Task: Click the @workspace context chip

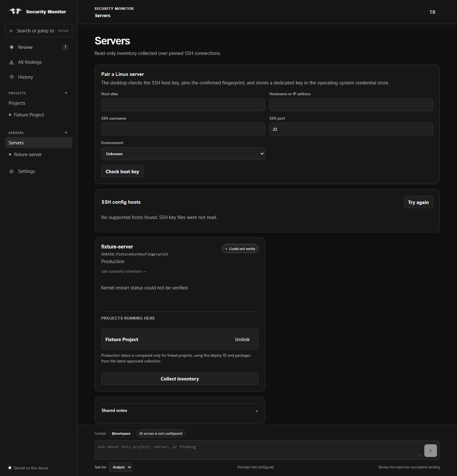Action: click(x=121, y=433)
